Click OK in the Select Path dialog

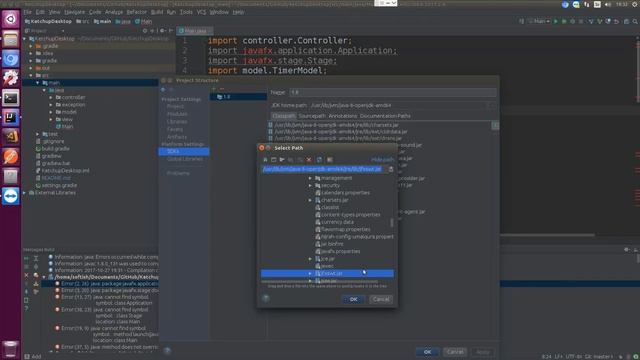pos(353,299)
